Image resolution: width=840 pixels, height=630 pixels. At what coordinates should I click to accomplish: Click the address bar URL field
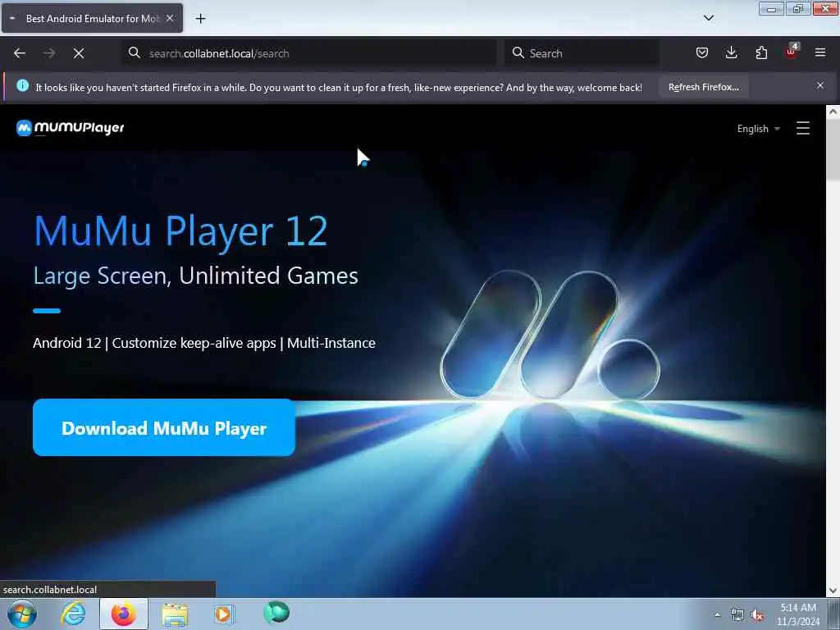[x=311, y=53]
